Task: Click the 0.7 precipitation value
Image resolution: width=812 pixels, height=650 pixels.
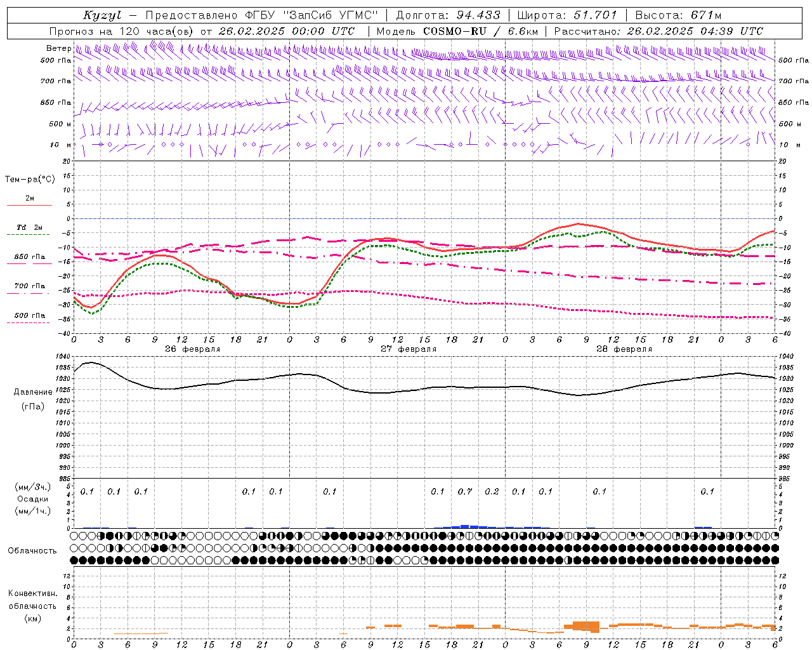Action: pyautogui.click(x=465, y=491)
